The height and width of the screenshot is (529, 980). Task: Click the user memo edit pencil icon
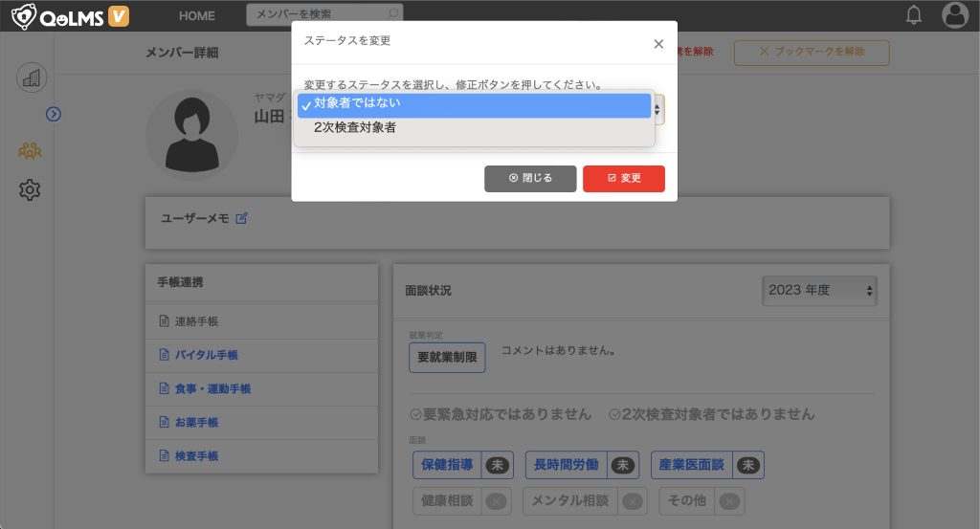(x=242, y=218)
